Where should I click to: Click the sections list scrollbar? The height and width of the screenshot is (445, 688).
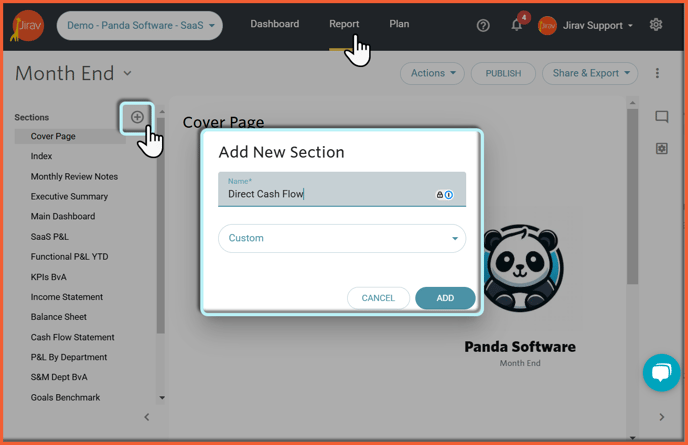pos(161,226)
